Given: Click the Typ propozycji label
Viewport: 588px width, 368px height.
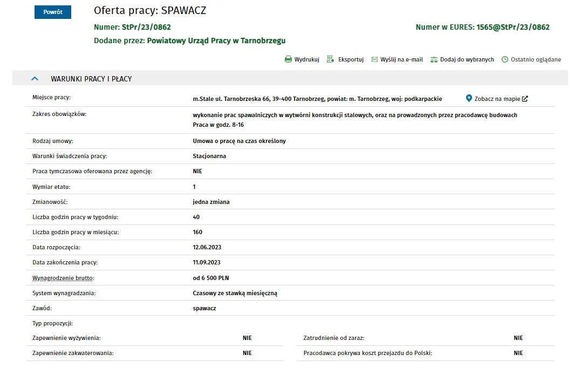Looking at the screenshot, I should [x=52, y=323].
